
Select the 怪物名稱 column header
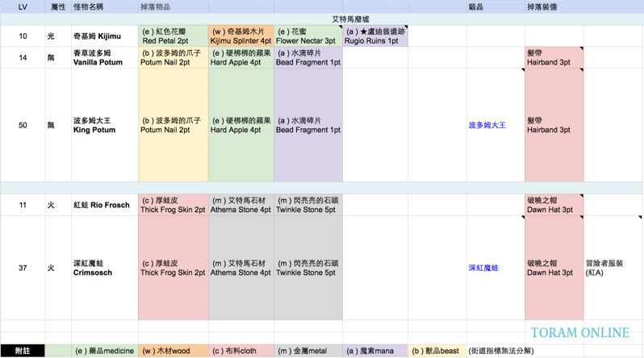(x=105, y=7)
